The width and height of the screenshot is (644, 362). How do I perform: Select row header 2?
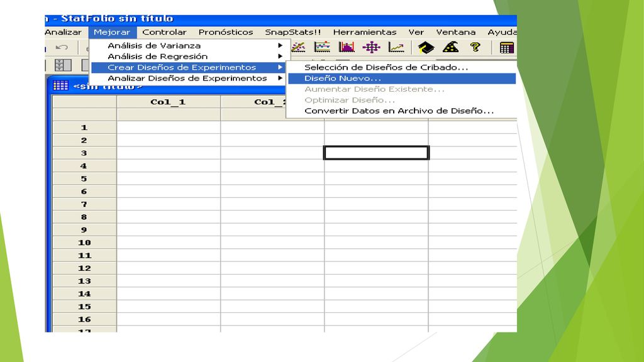84,140
